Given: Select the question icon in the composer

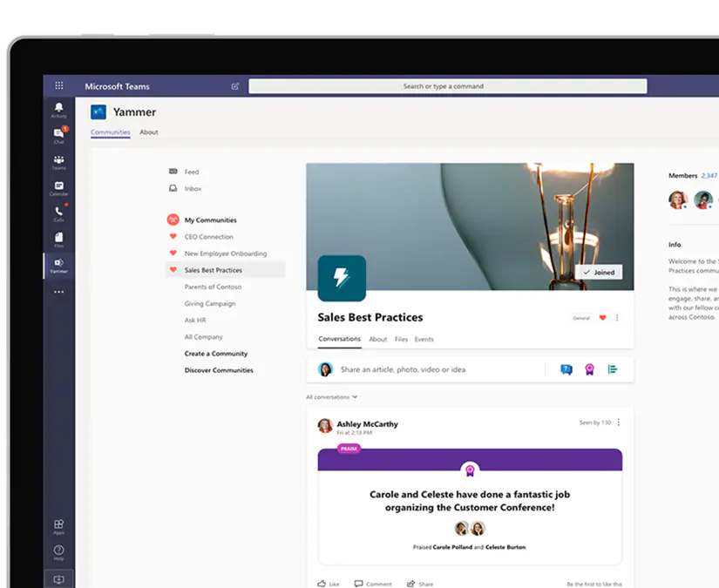Looking at the screenshot, I should (568, 368).
